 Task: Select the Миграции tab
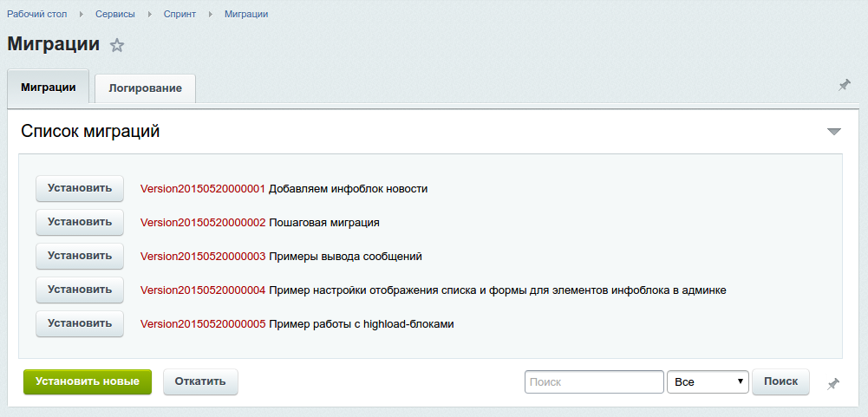[x=48, y=88]
